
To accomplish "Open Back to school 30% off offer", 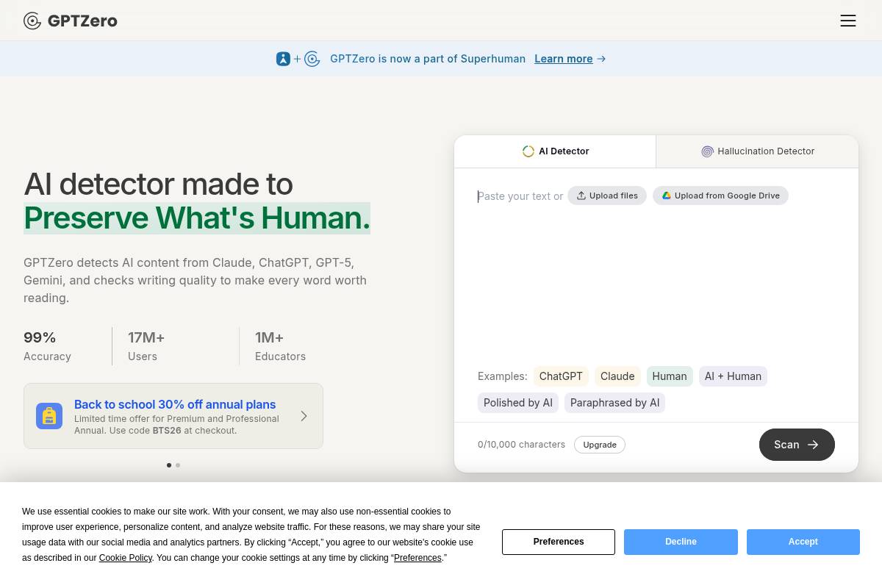I will pyautogui.click(x=173, y=416).
